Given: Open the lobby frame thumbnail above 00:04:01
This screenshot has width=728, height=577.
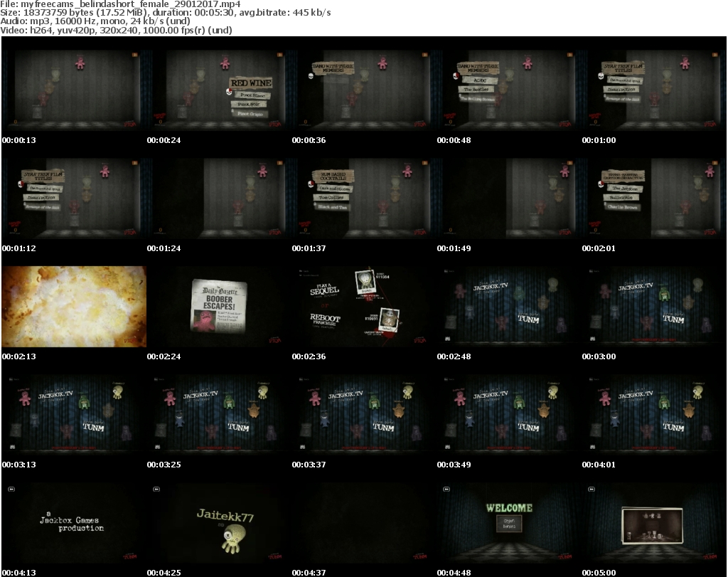Looking at the screenshot, I should coord(654,415).
